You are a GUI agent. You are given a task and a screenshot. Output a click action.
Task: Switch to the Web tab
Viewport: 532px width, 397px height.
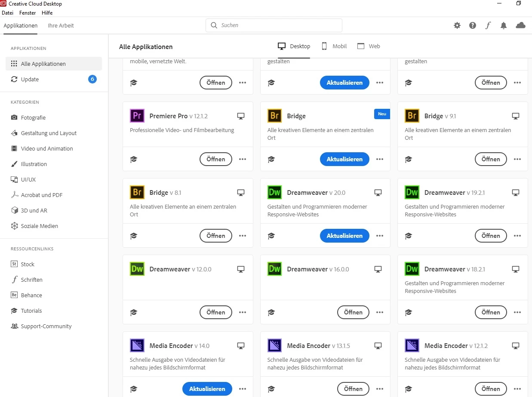(369, 46)
